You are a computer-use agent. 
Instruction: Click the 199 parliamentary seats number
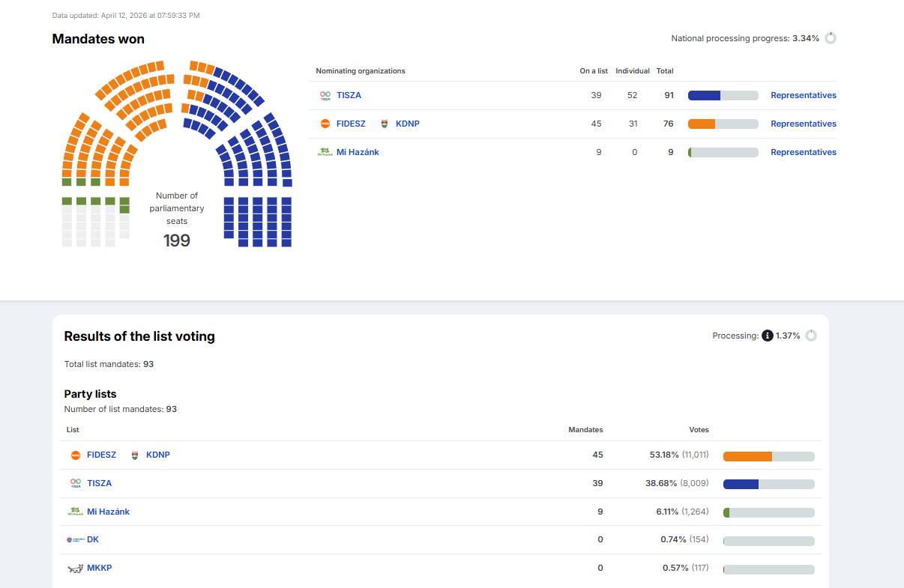click(177, 240)
